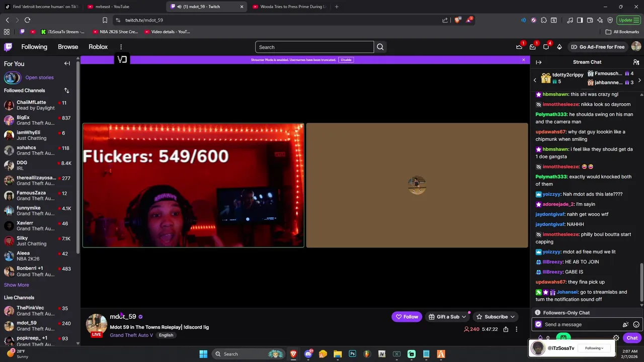Image resolution: width=644 pixels, height=362 pixels.
Task: Close the Streamer Mode banner
Action: click(x=523, y=60)
